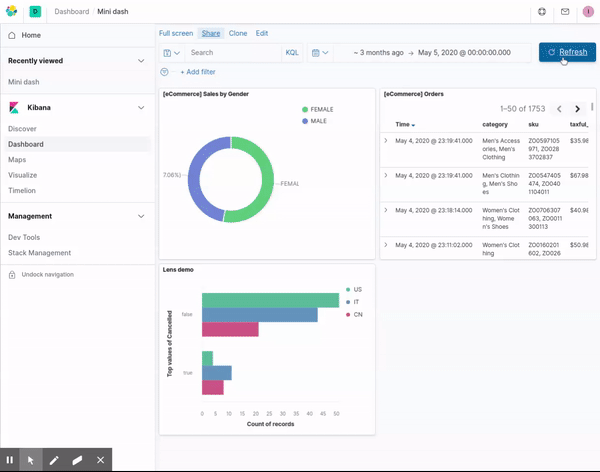Go to previous page of Orders table
The height and width of the screenshot is (472, 600).
pyautogui.click(x=559, y=109)
